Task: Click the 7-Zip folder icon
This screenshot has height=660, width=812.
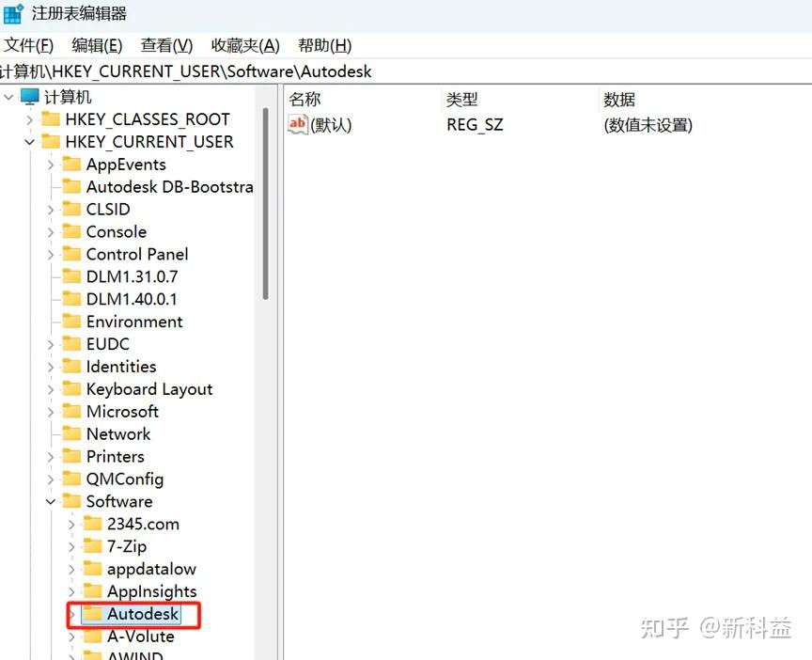Action: [x=93, y=546]
